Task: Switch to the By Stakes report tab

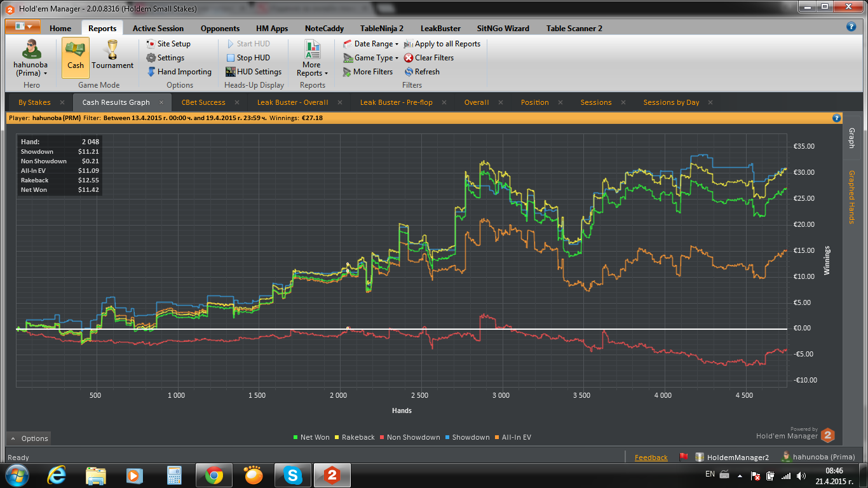Action: coord(34,102)
